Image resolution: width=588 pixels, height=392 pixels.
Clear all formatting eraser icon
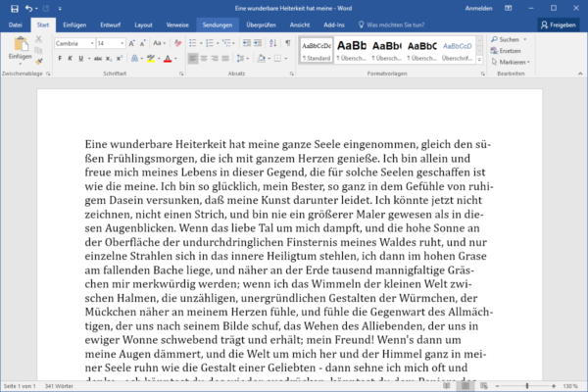tap(177, 43)
